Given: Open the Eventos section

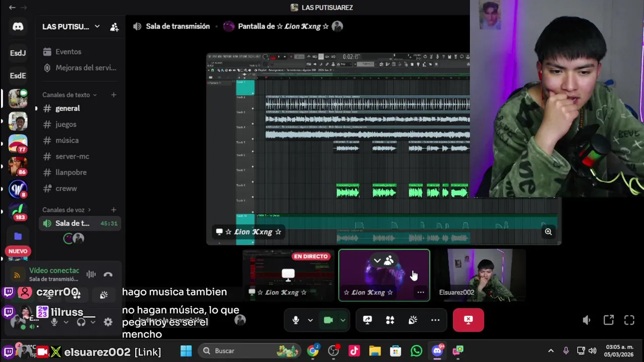Looking at the screenshot, I should 68,52.
